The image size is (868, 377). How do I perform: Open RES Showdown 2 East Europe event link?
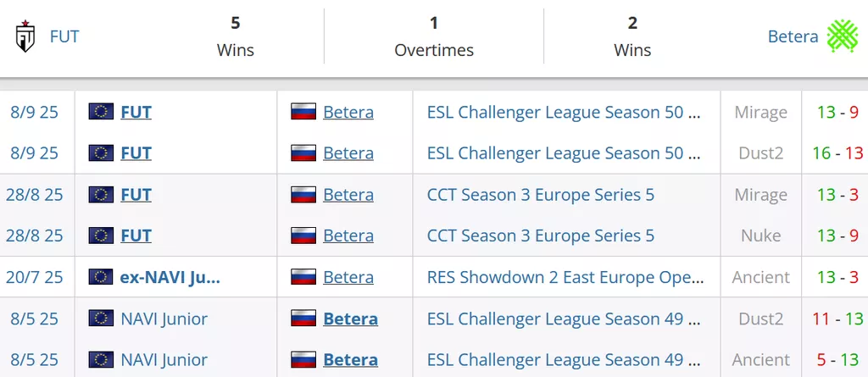click(565, 277)
